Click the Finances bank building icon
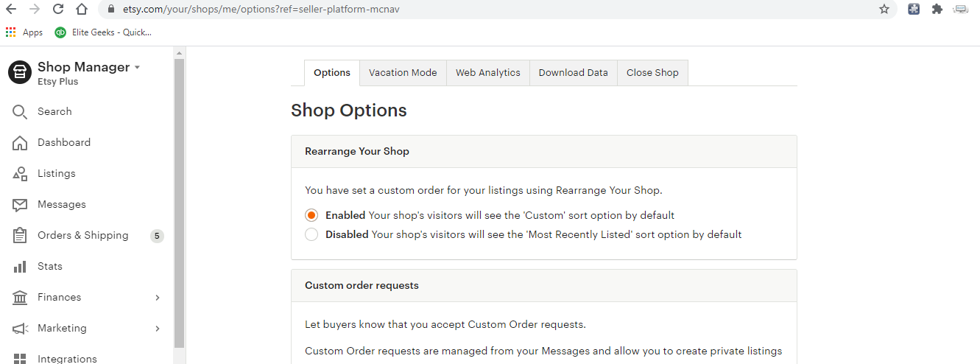 click(20, 298)
